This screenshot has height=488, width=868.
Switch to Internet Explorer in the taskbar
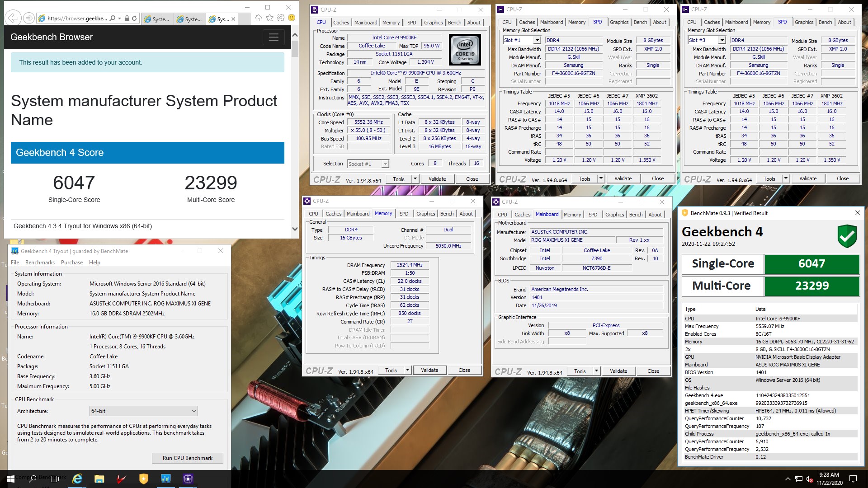pos(77,479)
